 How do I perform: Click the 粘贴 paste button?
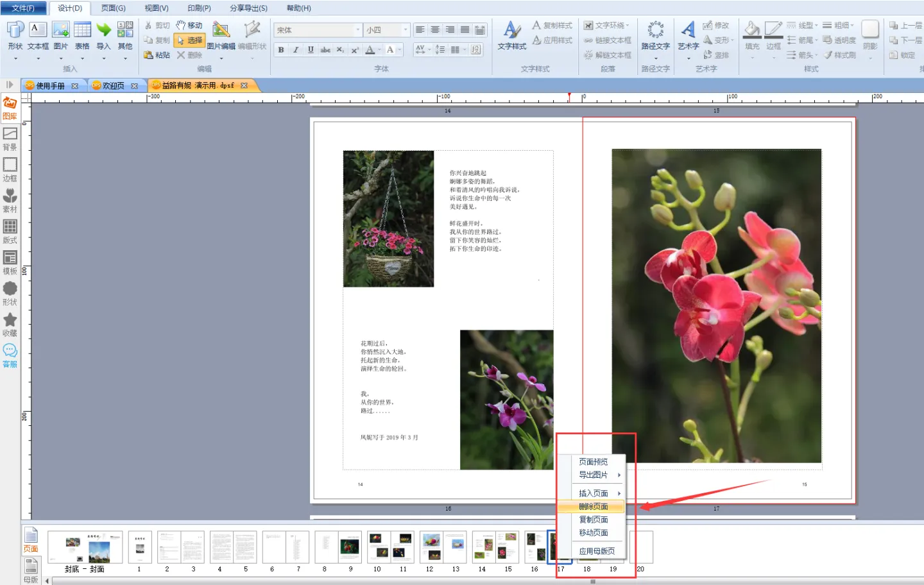pos(157,55)
